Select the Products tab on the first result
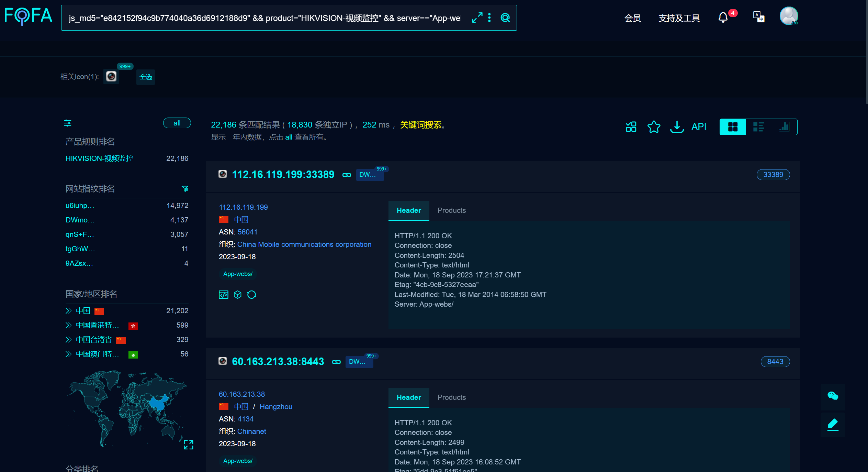 point(452,210)
